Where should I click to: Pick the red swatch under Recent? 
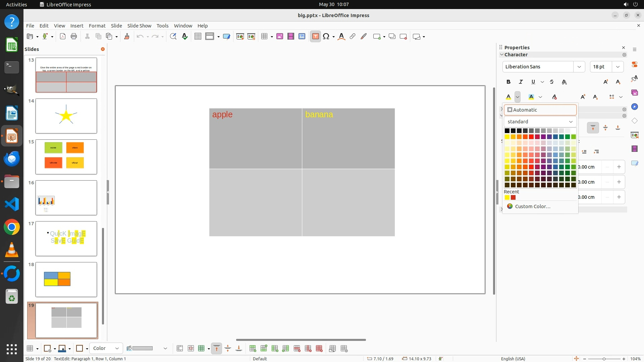pos(513,197)
